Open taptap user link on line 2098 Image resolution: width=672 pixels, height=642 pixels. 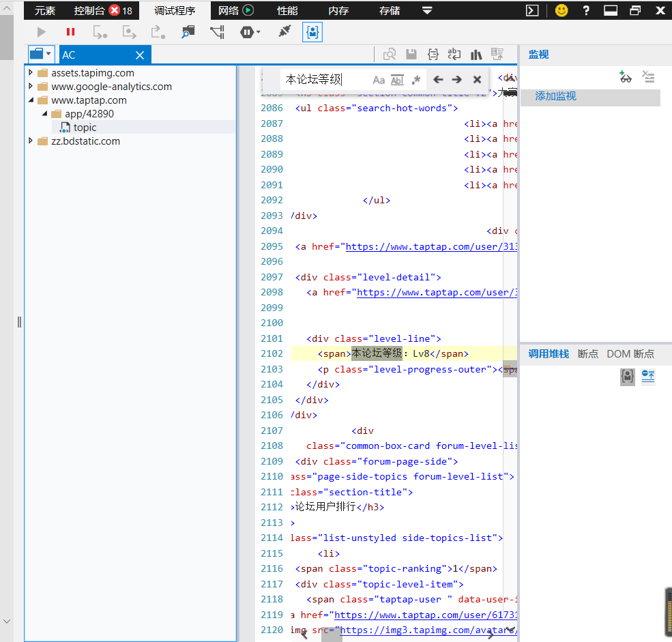point(437,292)
